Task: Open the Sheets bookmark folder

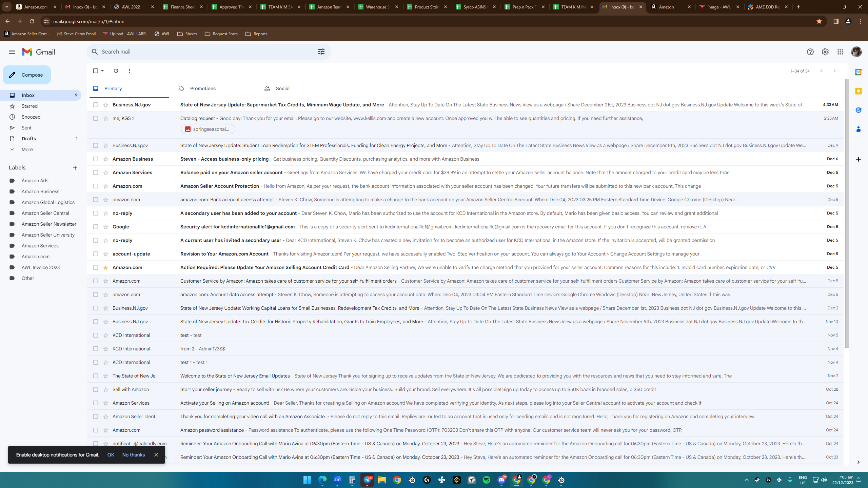Action: pos(187,34)
